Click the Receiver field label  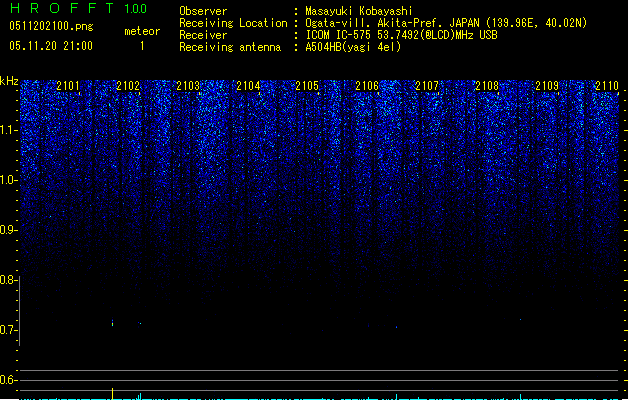coord(203,35)
